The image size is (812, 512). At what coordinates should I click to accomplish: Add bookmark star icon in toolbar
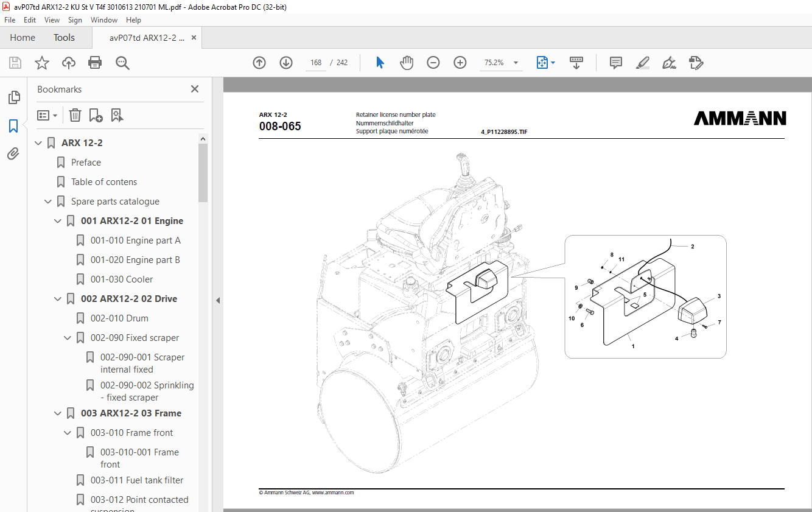pyautogui.click(x=42, y=63)
